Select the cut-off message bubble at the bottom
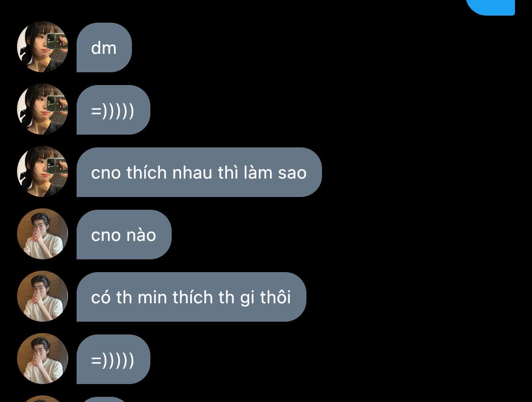Viewport: 532px width, 402px height. [x=104, y=400]
